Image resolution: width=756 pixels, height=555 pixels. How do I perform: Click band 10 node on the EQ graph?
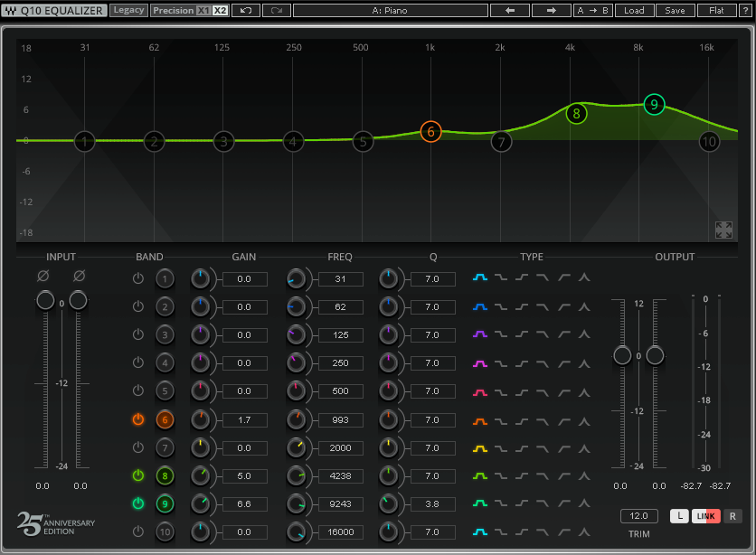tap(709, 142)
